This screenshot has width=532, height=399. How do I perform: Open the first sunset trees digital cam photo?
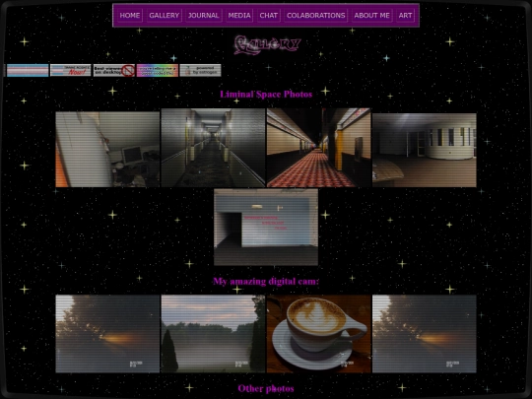pos(107,334)
